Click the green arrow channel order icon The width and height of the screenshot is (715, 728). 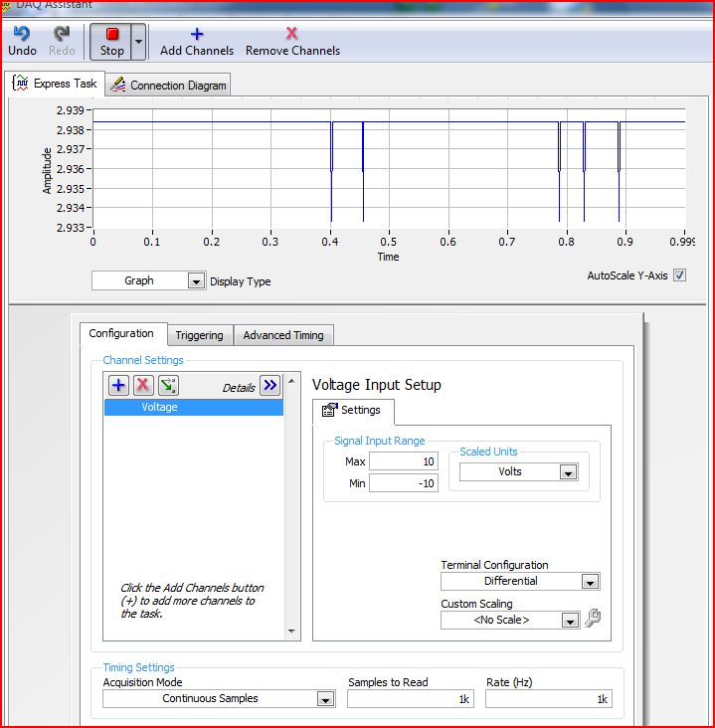[168, 385]
